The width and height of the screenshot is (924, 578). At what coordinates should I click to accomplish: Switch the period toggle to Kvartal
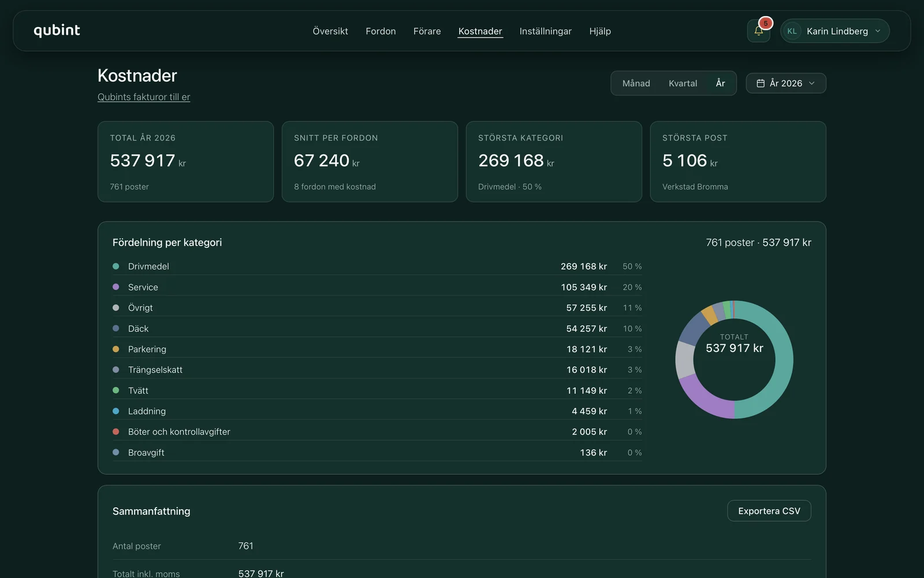click(x=683, y=83)
